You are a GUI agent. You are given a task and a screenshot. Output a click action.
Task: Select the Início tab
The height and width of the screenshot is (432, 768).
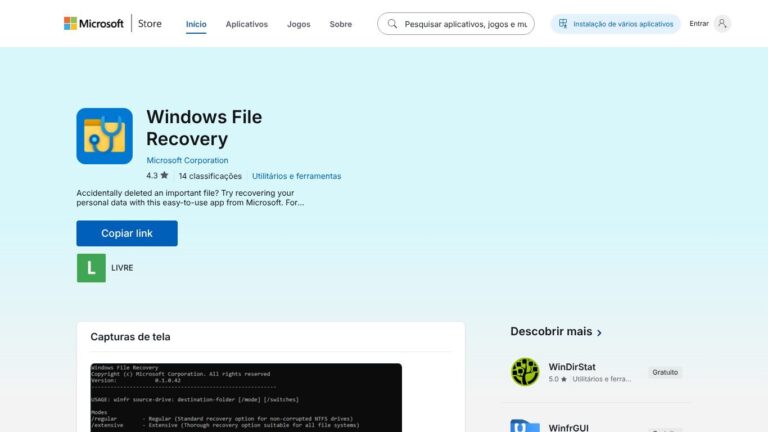point(196,24)
